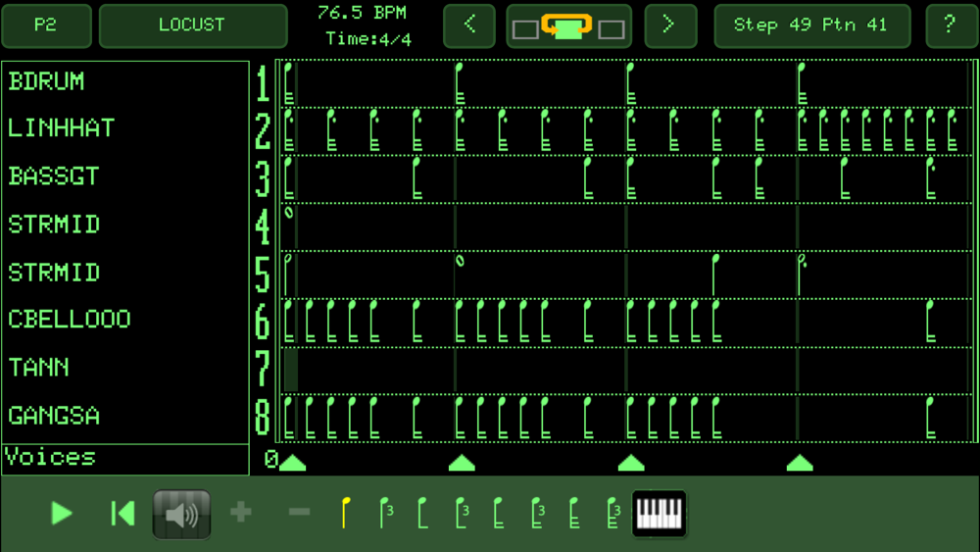Click whole note at beat two on track 5
The width and height of the screenshot is (980, 552).
point(460,261)
